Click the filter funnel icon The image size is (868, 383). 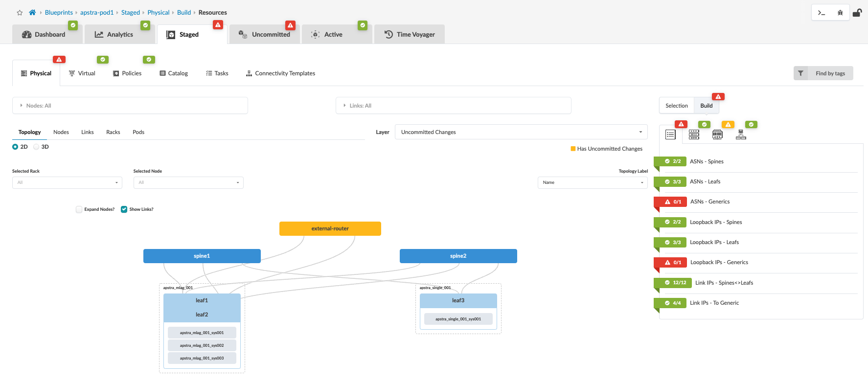click(x=800, y=73)
